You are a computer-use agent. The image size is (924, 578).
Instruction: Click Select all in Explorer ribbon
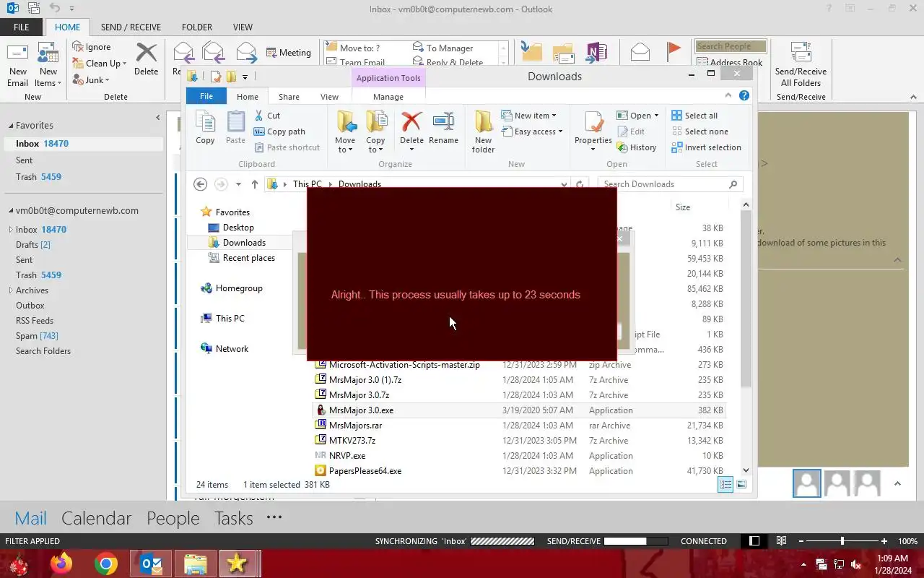point(694,116)
